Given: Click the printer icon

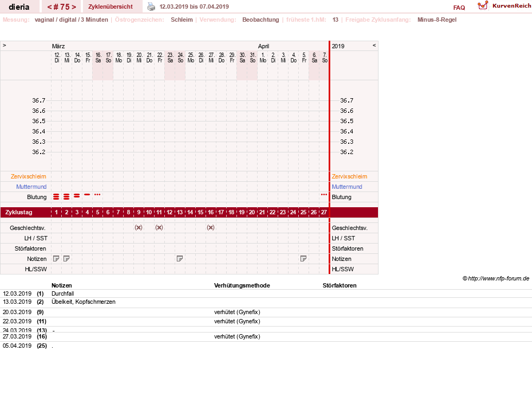Looking at the screenshot, I should click(151, 7).
